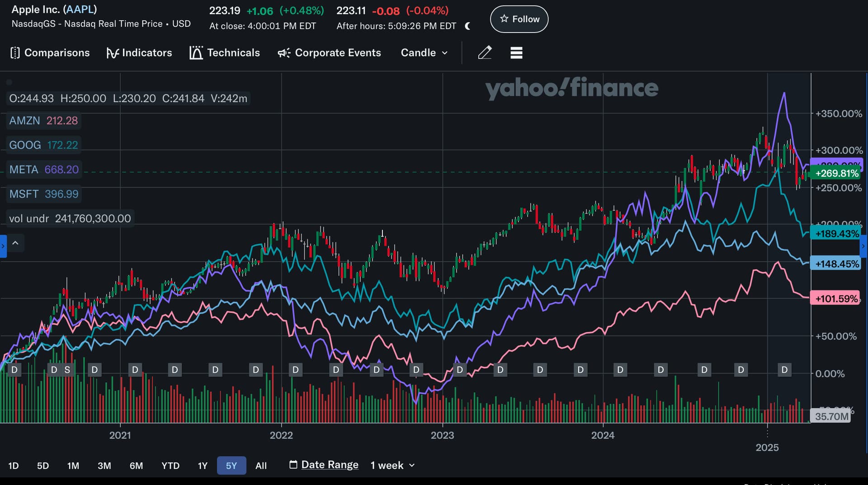Click the +101.59% axis label
This screenshot has height=485, width=868.
pos(836,299)
